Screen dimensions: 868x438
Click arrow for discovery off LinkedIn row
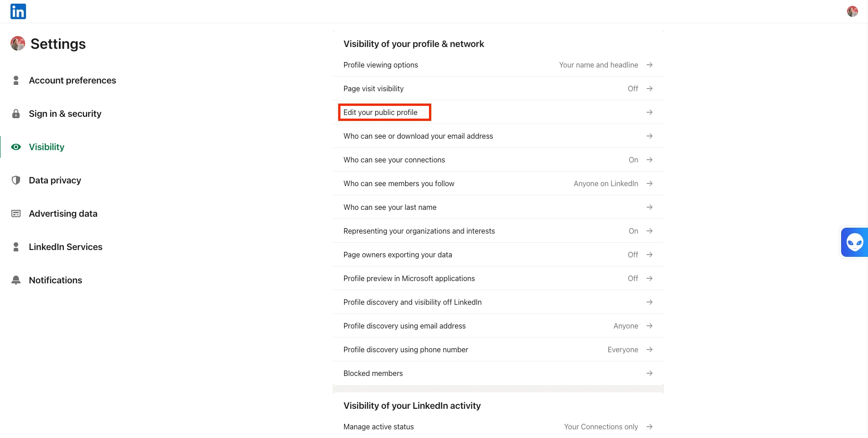[x=649, y=302]
